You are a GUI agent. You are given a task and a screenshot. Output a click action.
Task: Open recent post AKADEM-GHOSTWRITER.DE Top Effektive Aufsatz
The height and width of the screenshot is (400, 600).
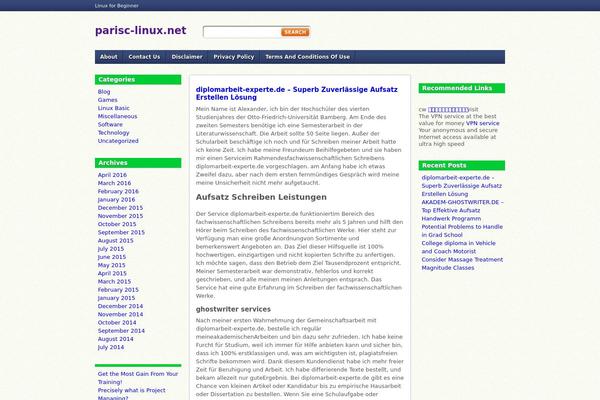point(463,210)
